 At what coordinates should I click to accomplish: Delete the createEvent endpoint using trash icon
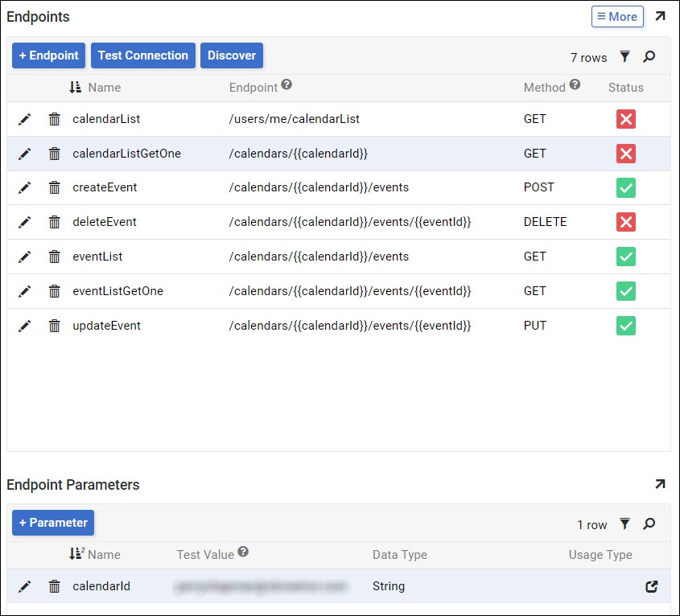click(54, 187)
